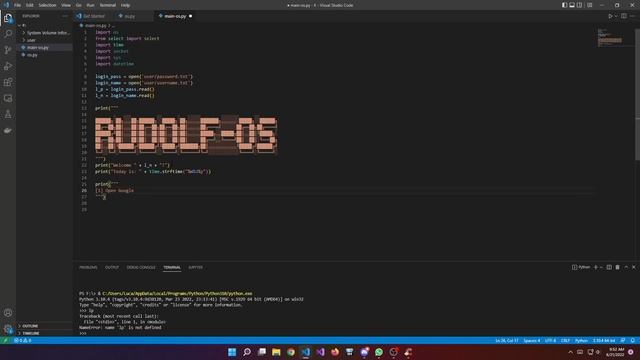
Task: Switch to the Jupyter panel tab
Action: tap(196, 267)
